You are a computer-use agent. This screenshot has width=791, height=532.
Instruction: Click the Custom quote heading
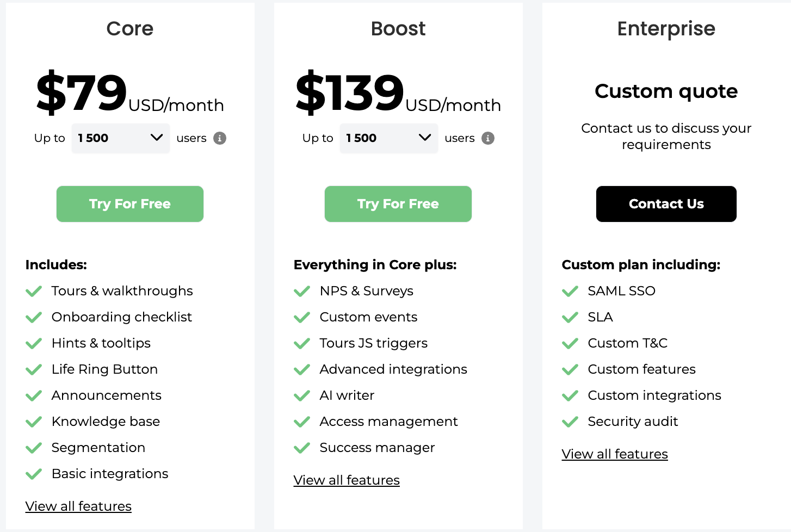point(666,91)
